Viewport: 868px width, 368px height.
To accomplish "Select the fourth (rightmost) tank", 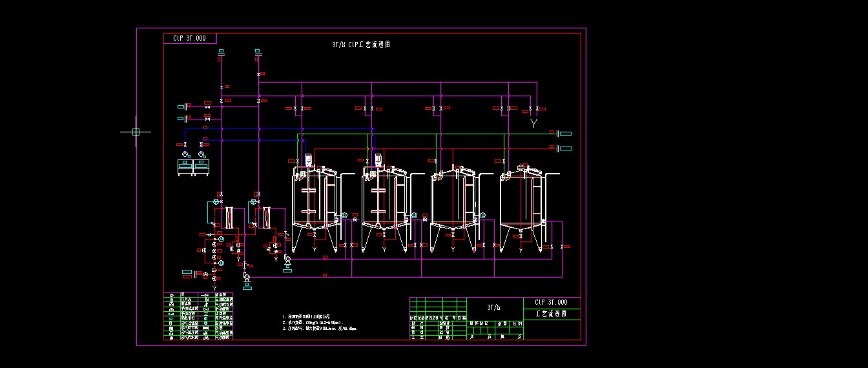I will [522, 208].
